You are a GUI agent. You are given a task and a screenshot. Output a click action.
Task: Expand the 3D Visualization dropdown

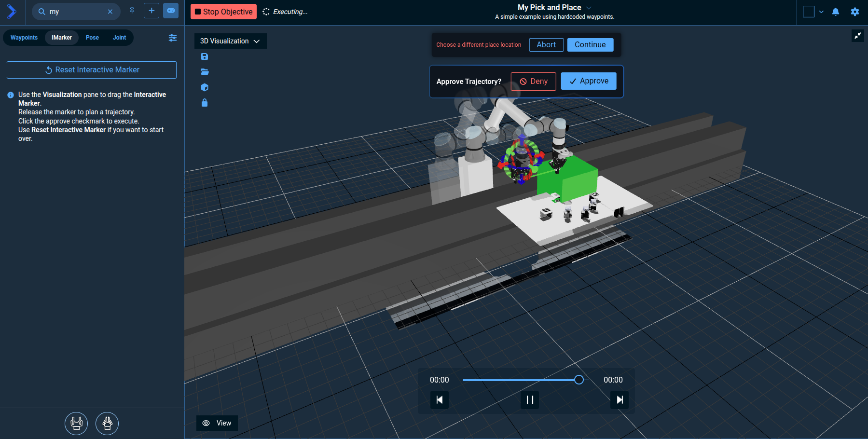click(x=230, y=41)
